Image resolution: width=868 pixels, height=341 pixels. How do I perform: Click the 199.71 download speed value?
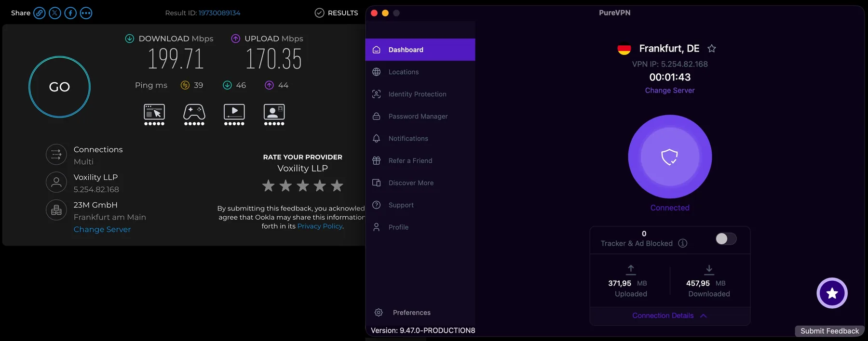coord(176,59)
